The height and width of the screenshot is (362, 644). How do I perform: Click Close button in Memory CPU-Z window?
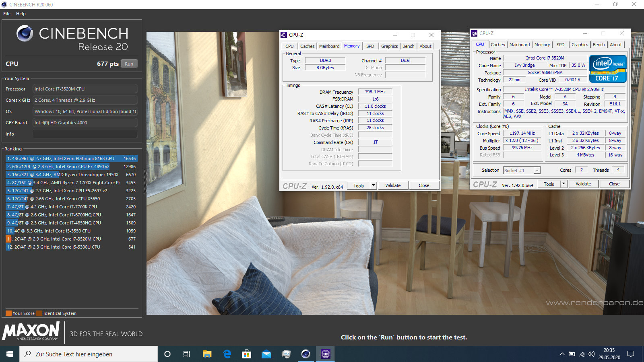424,185
